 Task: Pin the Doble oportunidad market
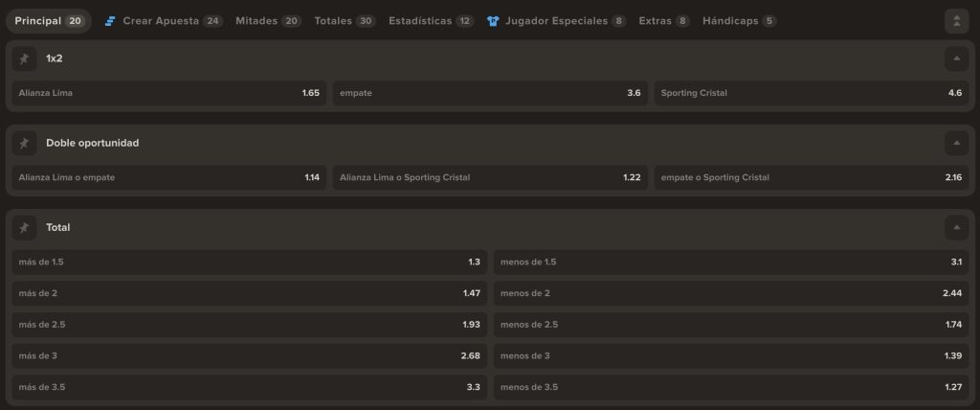click(x=24, y=144)
